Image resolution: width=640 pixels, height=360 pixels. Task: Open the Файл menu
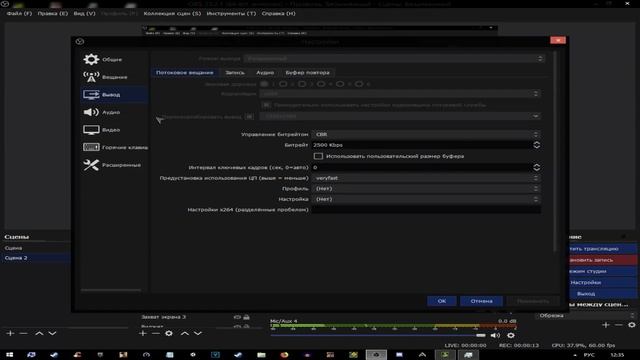[x=19, y=13]
